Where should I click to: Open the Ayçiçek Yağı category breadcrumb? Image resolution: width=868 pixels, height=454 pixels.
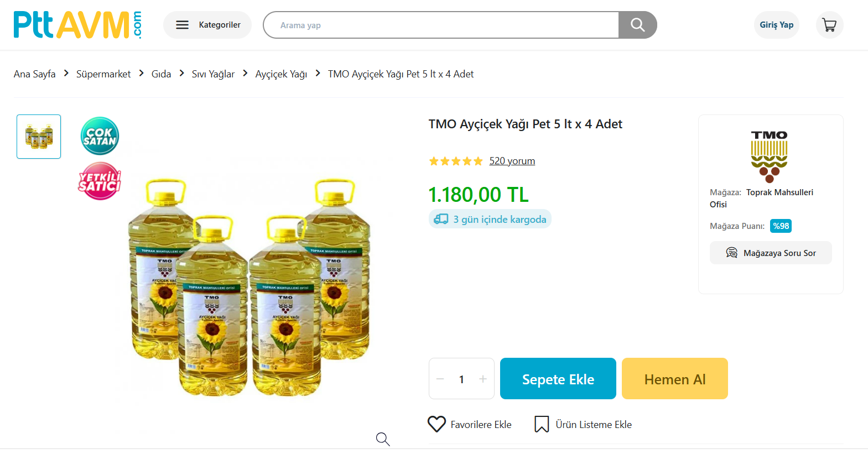[281, 74]
